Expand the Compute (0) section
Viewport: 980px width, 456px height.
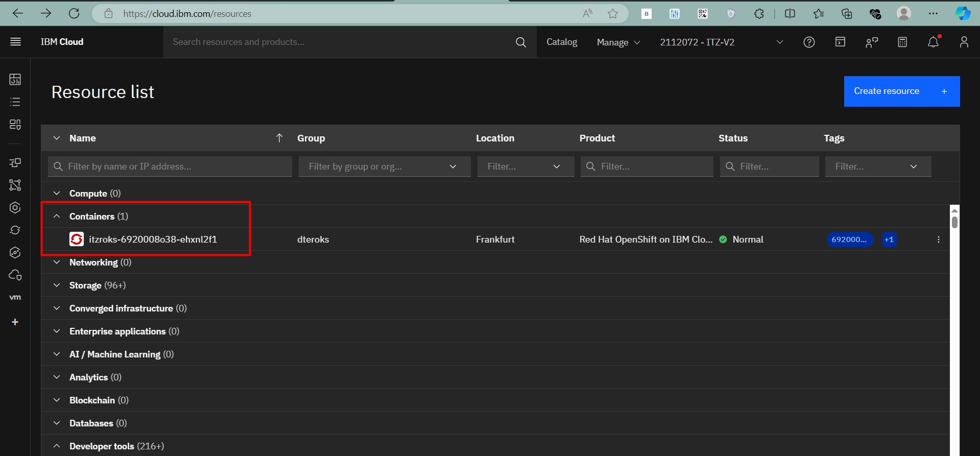[57, 194]
